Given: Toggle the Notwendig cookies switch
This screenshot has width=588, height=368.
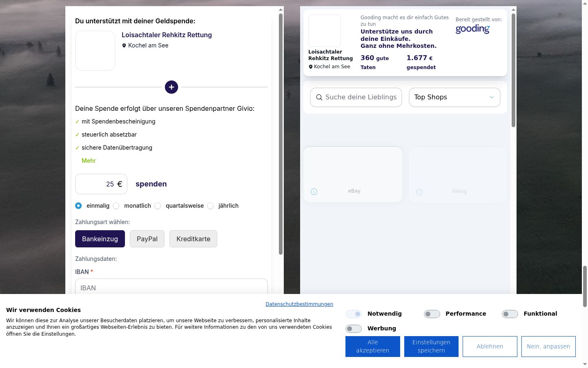Looking at the screenshot, I should coord(354,314).
